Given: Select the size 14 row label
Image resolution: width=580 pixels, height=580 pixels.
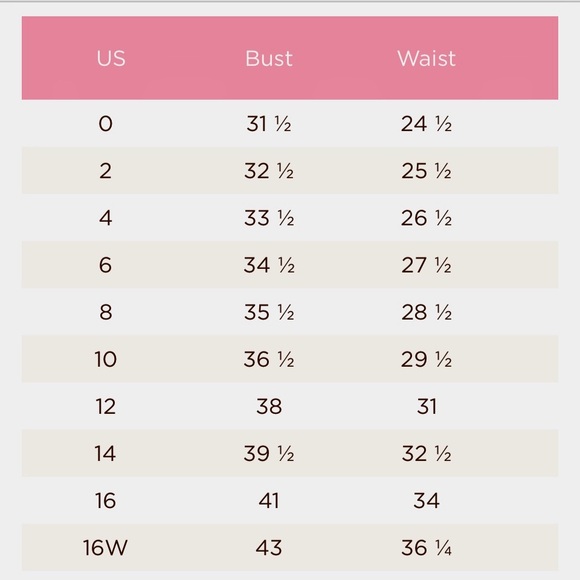Looking at the screenshot, I should 105,453.
